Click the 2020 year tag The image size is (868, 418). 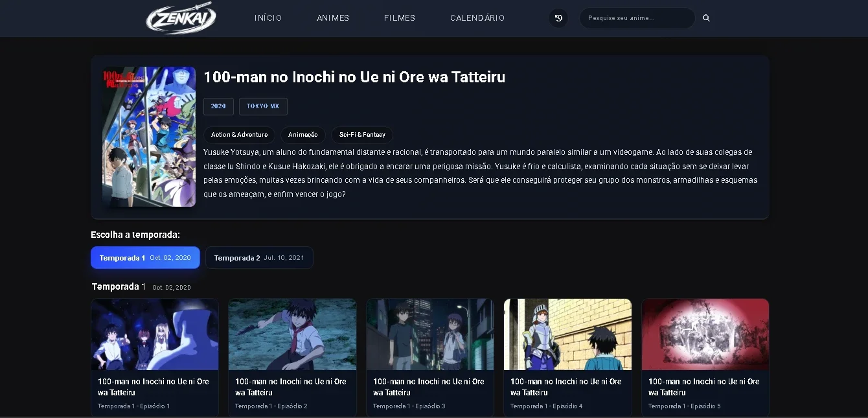tap(218, 106)
